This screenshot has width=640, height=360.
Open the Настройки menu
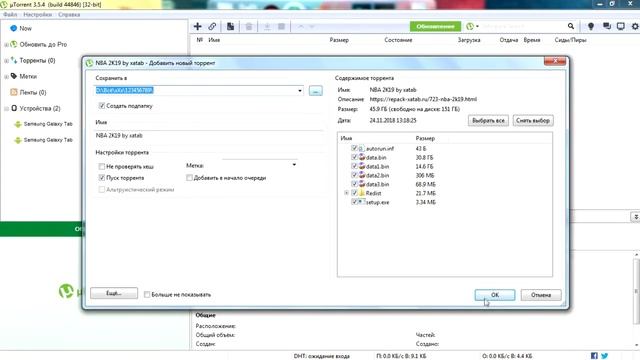coord(38,14)
